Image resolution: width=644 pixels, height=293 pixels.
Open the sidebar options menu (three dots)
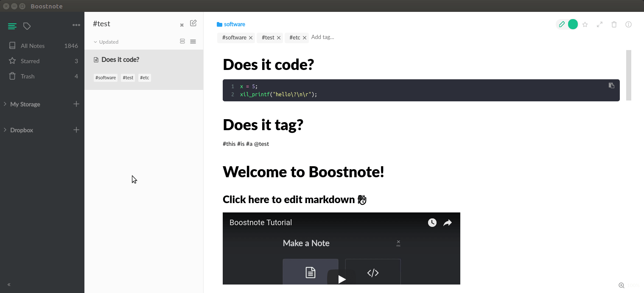(76, 25)
